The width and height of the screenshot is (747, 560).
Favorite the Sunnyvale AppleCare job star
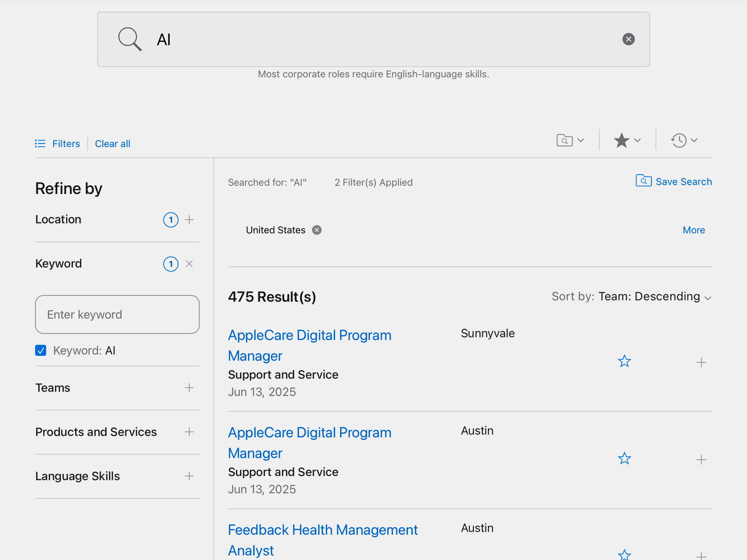(624, 361)
